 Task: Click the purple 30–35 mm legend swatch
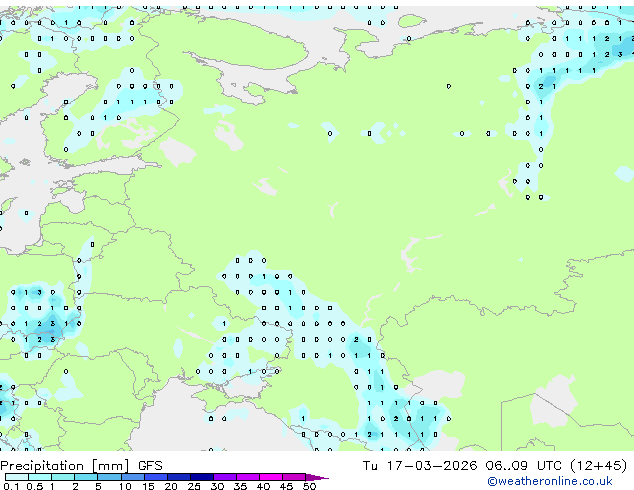tap(225, 477)
